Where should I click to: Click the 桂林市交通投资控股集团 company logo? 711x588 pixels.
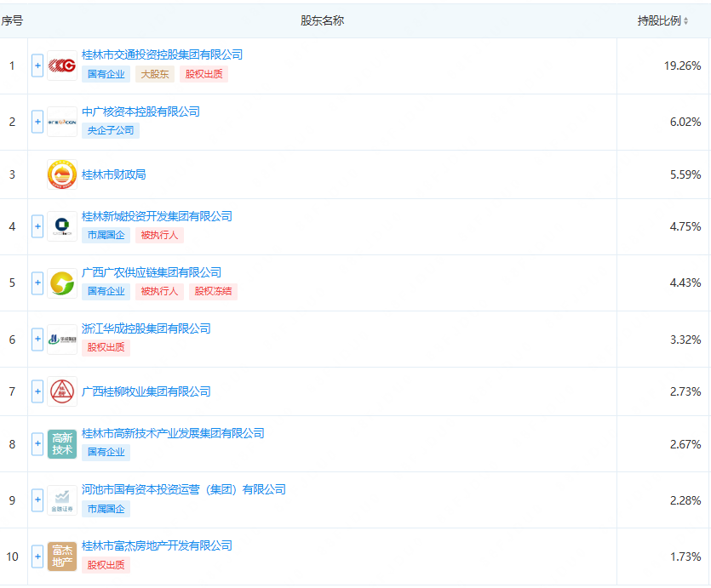pyautogui.click(x=62, y=66)
